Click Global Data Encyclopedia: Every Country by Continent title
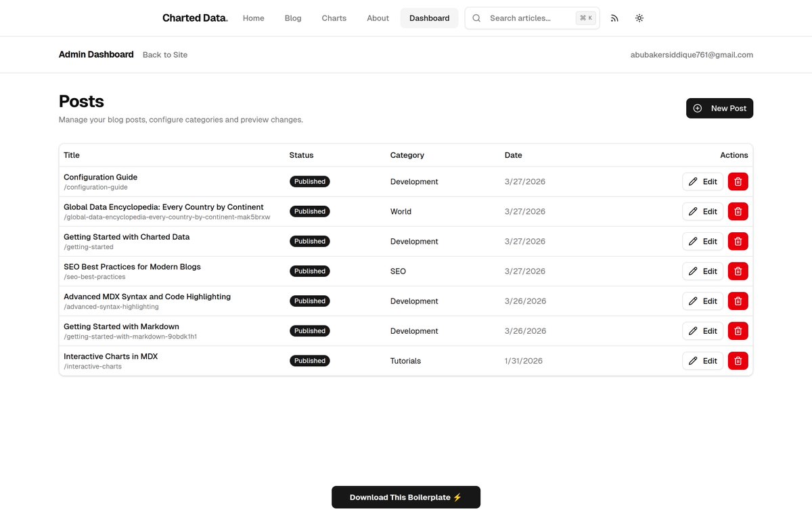Screen dimensions: 812x522 point(164,207)
